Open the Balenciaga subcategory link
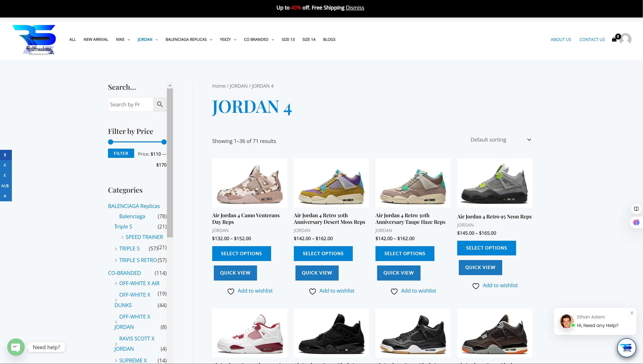This screenshot has width=643, height=364. pos(132,216)
